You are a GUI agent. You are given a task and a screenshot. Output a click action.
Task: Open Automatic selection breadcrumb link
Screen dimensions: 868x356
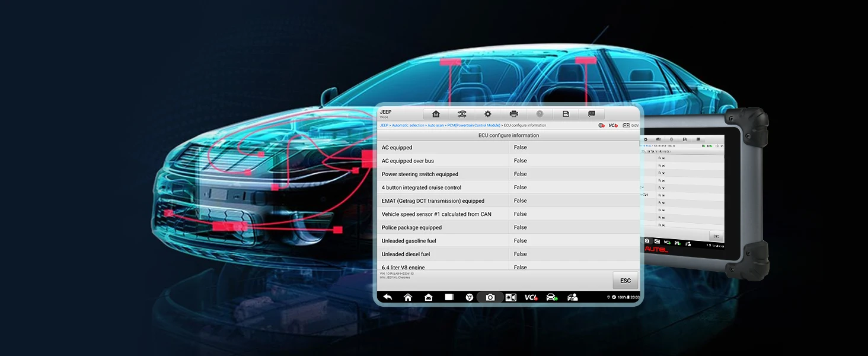coord(408,125)
